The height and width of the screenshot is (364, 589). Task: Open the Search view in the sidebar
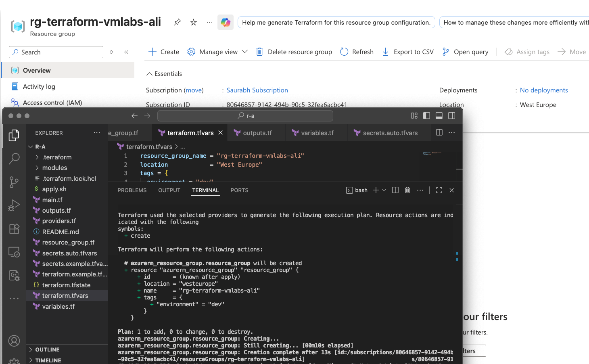pos(14,159)
